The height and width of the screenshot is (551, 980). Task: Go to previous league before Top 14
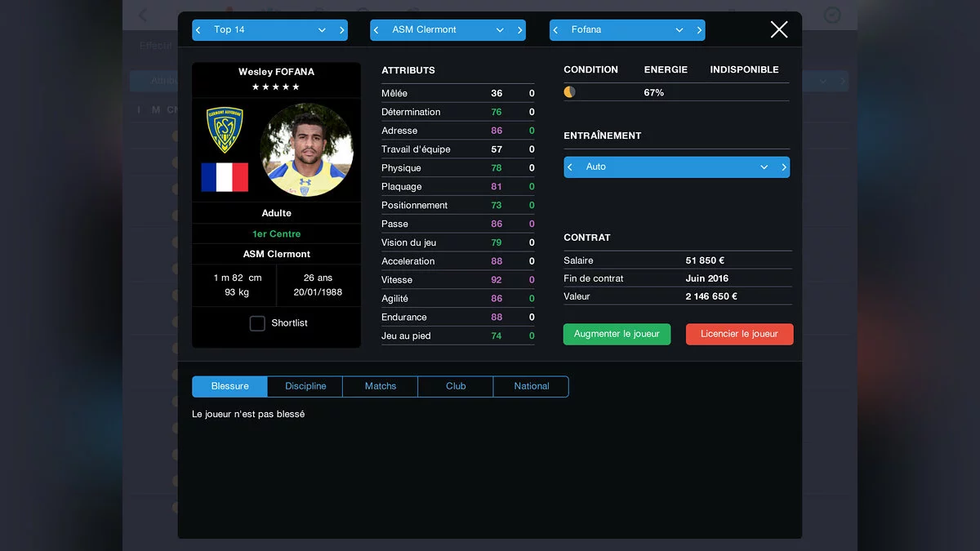tap(198, 30)
